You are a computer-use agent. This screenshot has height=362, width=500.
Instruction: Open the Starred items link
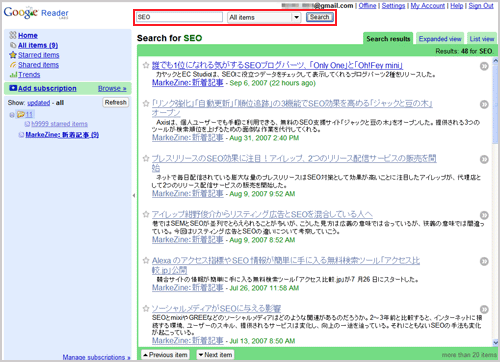click(39, 55)
